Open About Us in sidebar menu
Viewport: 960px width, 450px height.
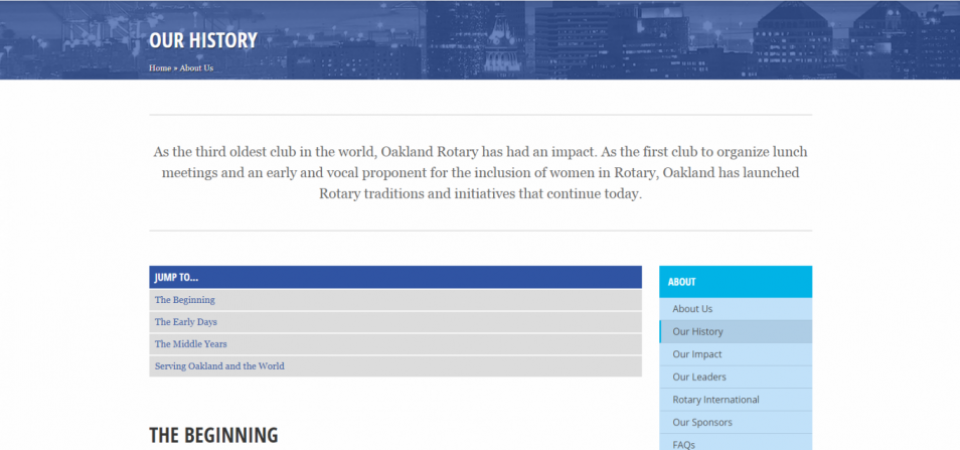click(x=735, y=309)
